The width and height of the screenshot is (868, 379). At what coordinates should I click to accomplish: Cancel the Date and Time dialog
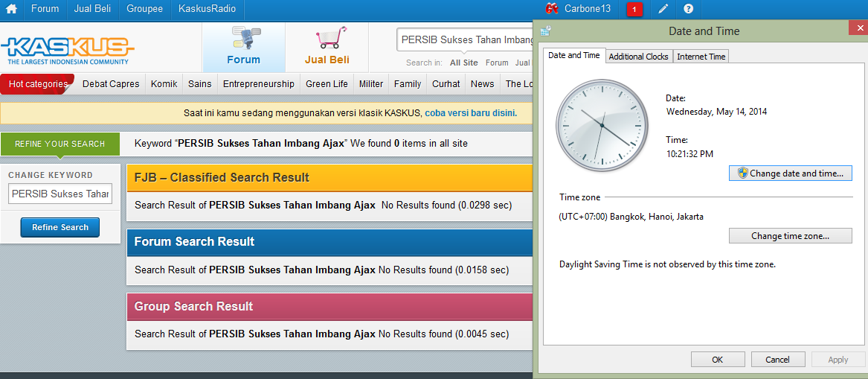click(777, 360)
